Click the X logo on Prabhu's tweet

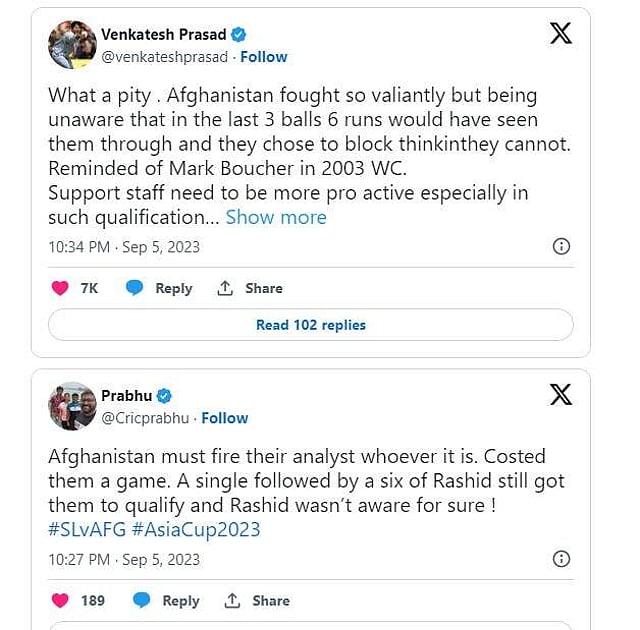click(x=561, y=395)
